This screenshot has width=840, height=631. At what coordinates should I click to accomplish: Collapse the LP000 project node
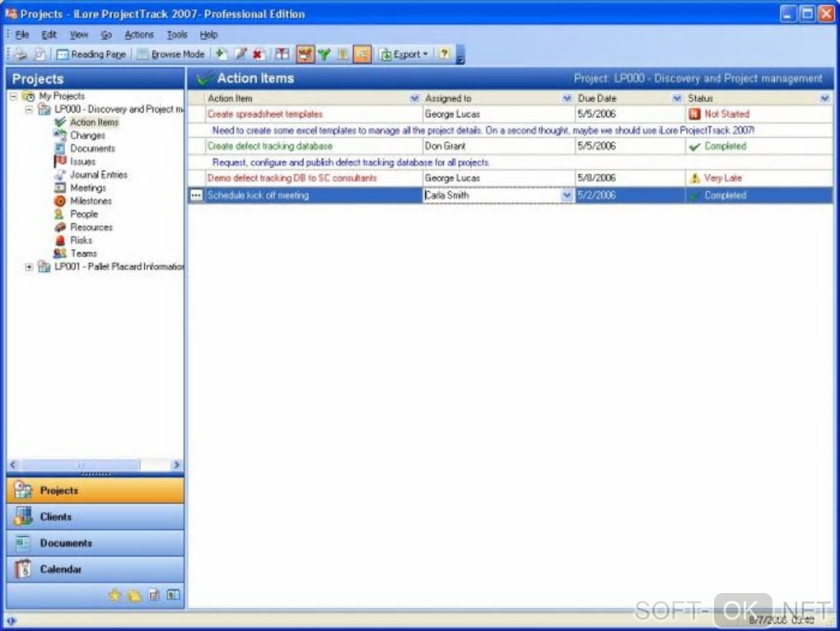click(x=30, y=110)
